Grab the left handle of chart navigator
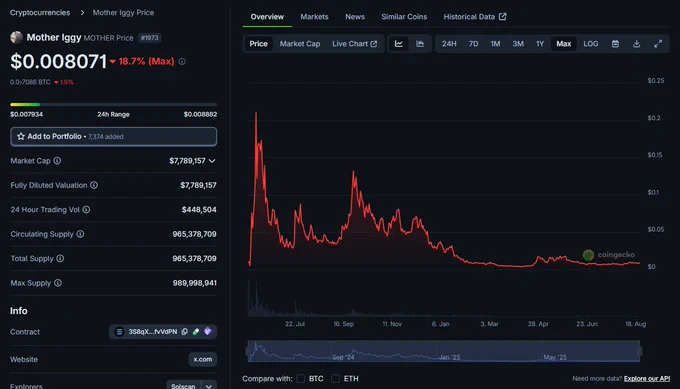This screenshot has width=680, height=389. 249,351
